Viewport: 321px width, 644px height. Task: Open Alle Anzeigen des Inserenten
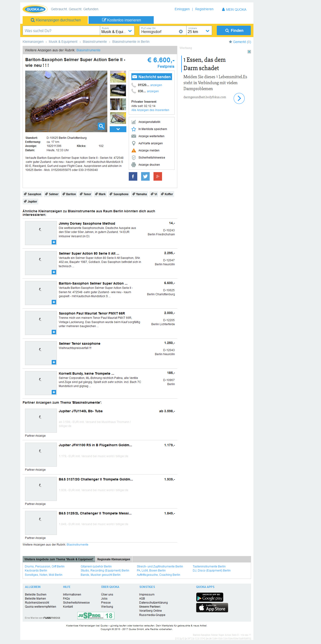pyautogui.click(x=150, y=110)
